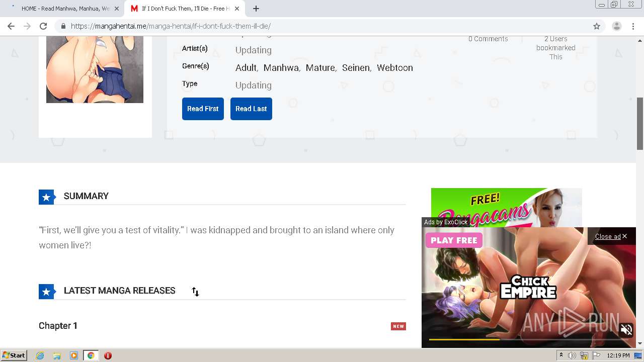Click the 12:19 PM taskbar clock
The image size is (644, 362).
click(x=618, y=355)
